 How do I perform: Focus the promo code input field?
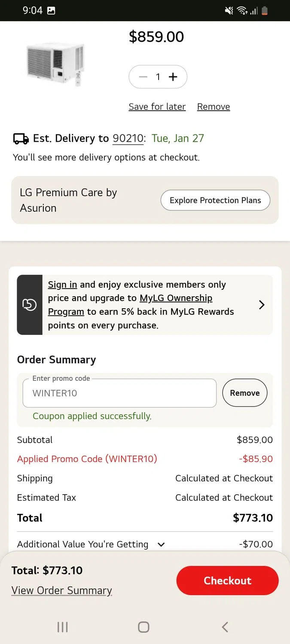pos(119,393)
